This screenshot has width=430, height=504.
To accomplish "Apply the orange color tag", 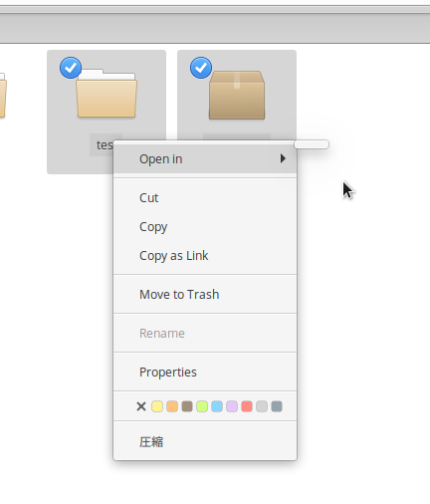I will point(172,406).
